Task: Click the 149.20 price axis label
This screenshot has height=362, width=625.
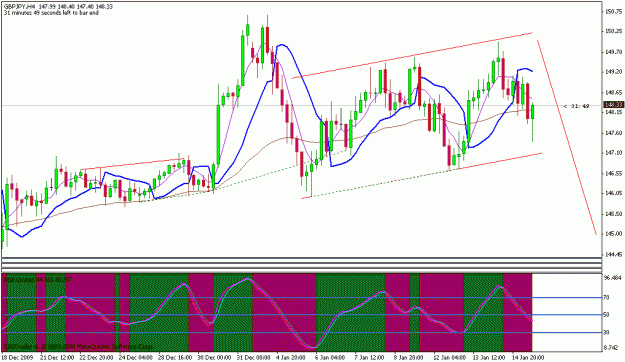Action: 613,72
